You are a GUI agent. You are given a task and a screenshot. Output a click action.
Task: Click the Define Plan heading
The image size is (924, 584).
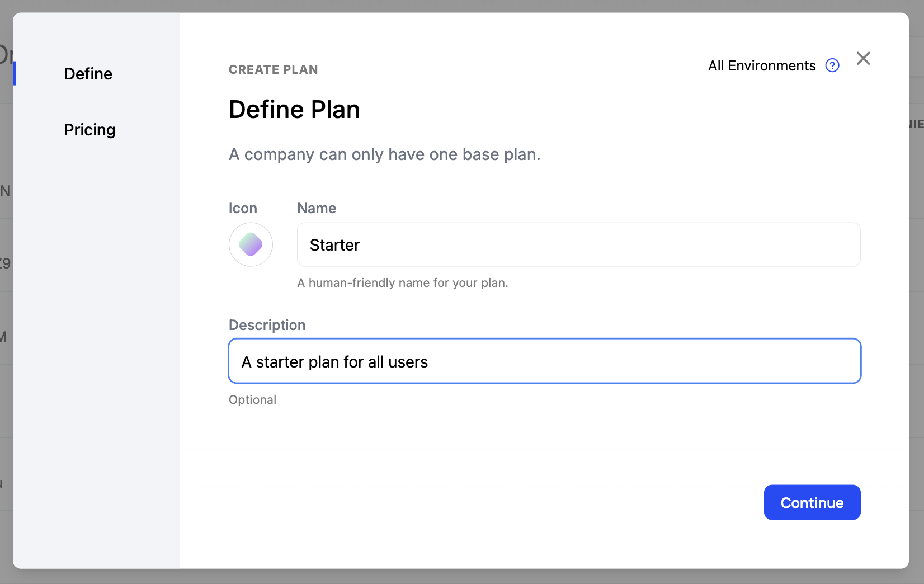[x=294, y=110]
